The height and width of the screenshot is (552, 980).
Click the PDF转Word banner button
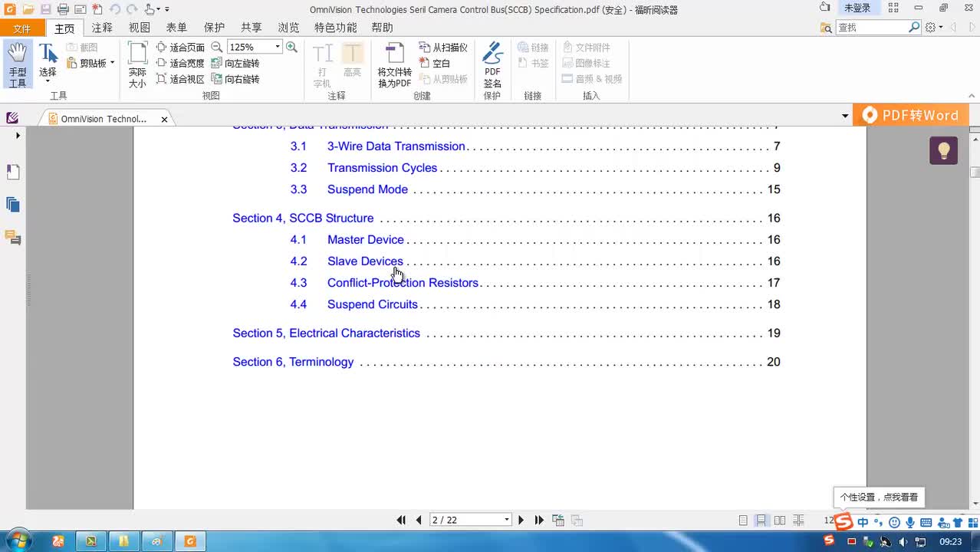[x=911, y=115]
